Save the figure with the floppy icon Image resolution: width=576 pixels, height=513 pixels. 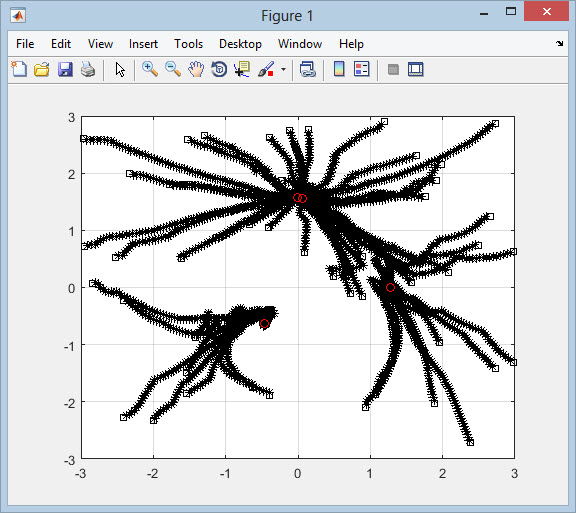(x=65, y=69)
